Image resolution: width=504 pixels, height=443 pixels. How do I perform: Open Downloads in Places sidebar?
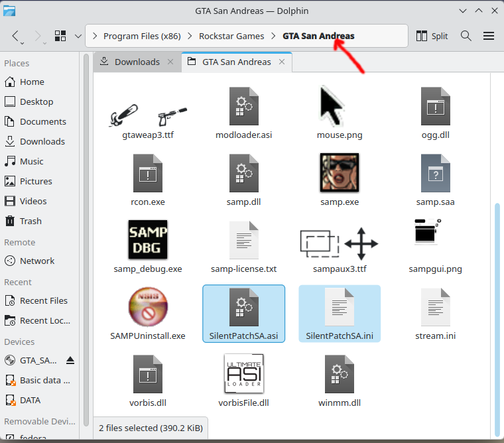point(40,142)
